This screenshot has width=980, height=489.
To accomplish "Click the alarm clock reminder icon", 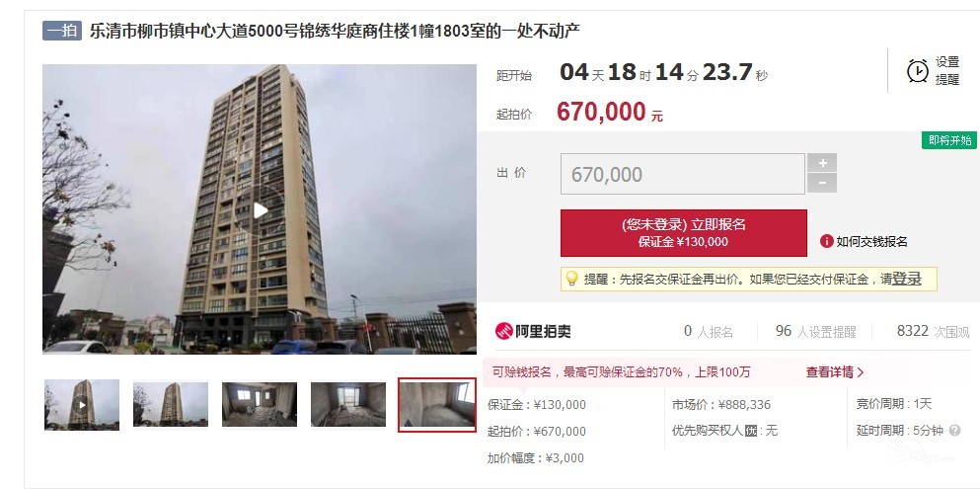I will click(x=918, y=71).
